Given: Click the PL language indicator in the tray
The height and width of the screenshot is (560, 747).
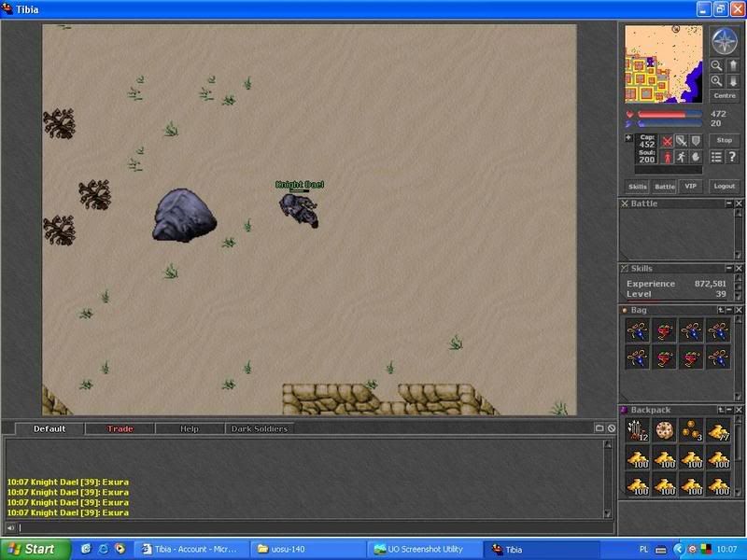Looking at the screenshot, I should click(x=643, y=550).
